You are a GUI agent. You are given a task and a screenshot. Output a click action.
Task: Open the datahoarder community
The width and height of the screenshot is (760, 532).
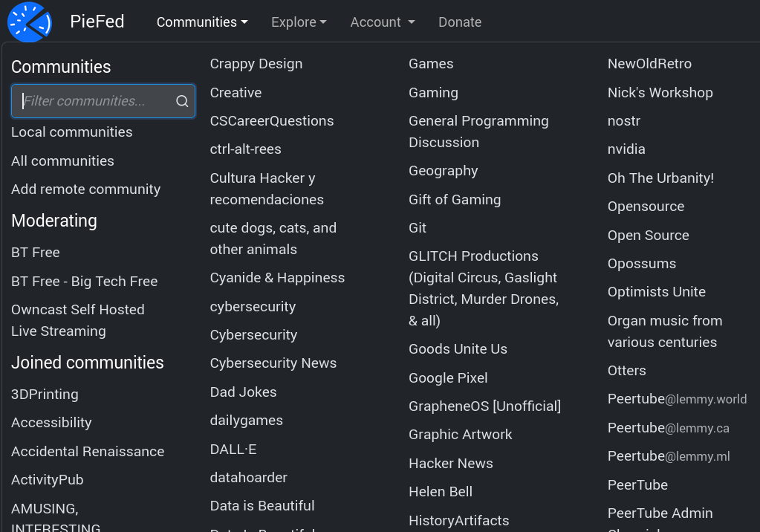pyautogui.click(x=249, y=478)
